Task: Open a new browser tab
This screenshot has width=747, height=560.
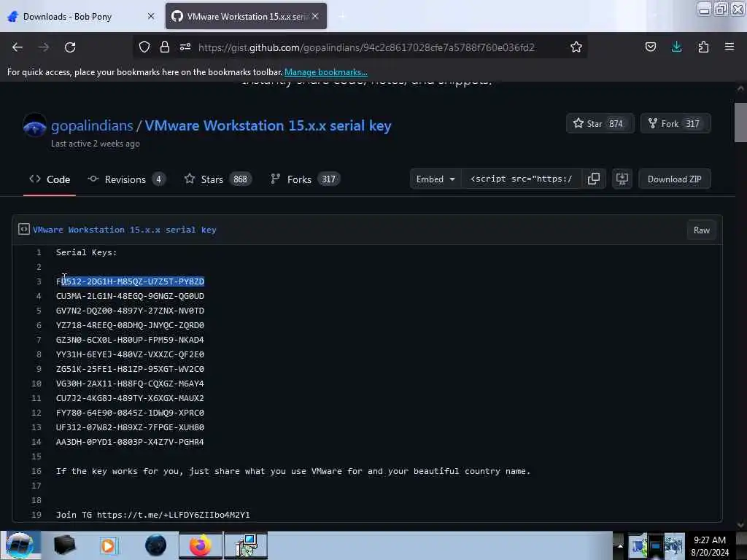Action: pos(341,16)
